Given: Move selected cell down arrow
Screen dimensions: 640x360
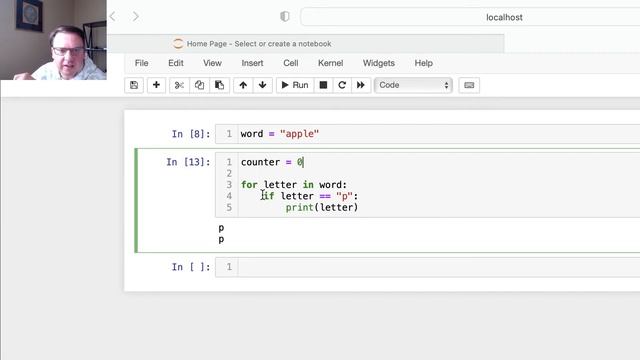Looking at the screenshot, I should 262,85.
